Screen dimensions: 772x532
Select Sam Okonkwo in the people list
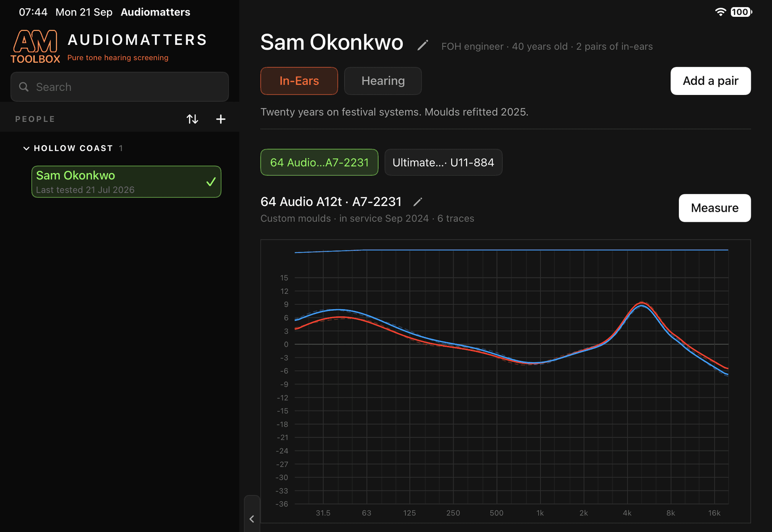[126, 182]
